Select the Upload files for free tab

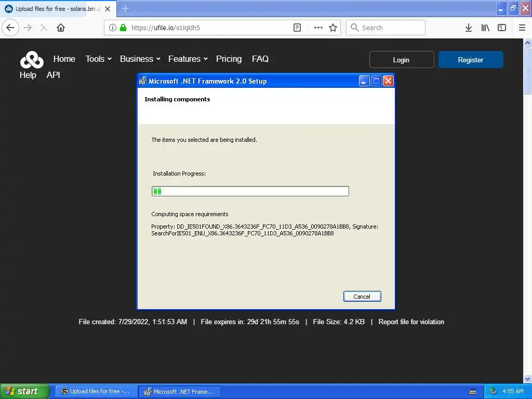click(58, 9)
